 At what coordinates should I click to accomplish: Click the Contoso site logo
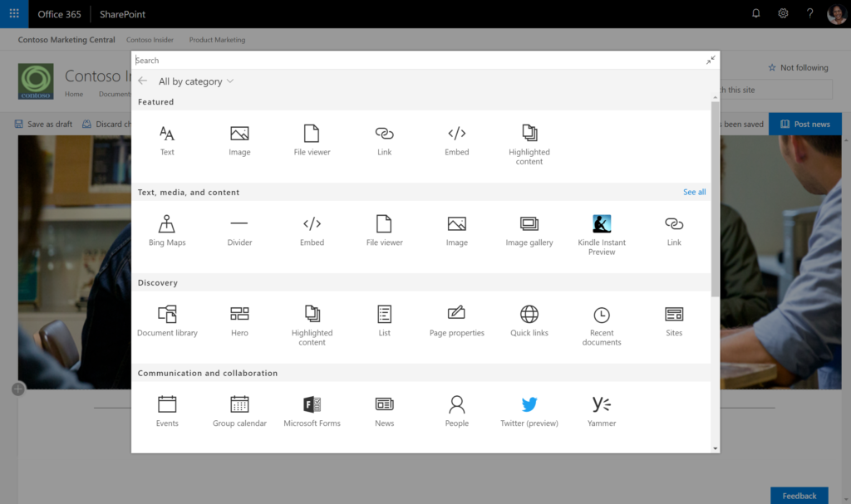point(36,81)
